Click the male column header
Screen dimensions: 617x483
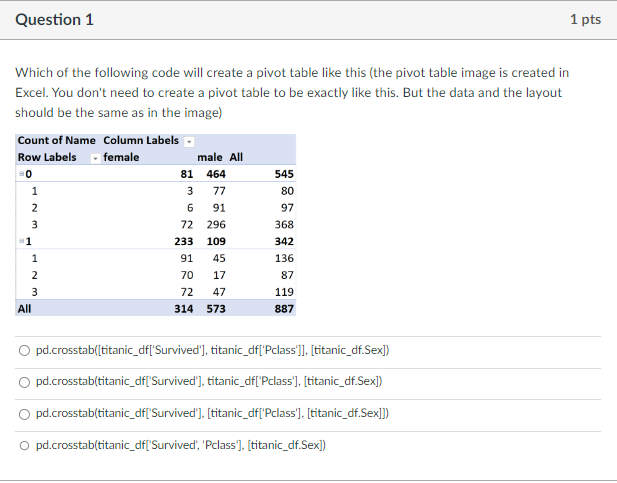click(210, 157)
